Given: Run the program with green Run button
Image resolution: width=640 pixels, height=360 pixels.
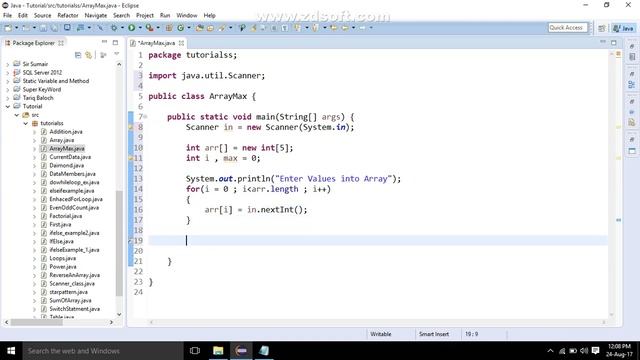Looking at the screenshot, I should 131,28.
